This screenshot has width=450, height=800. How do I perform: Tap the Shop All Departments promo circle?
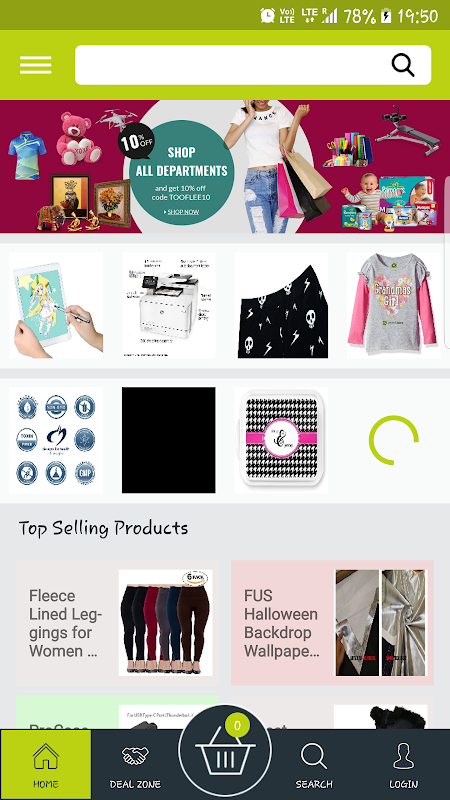coord(182,172)
